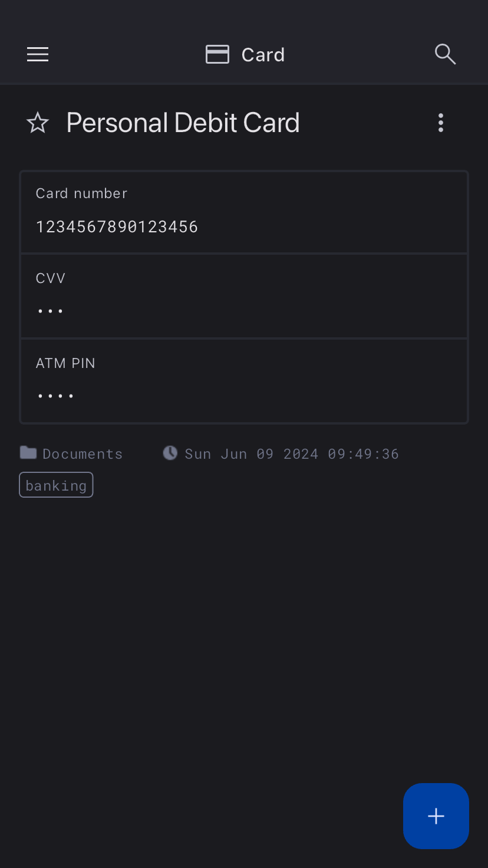Click the clock icon by timestamp
This screenshot has height=868, width=488.
click(x=170, y=453)
